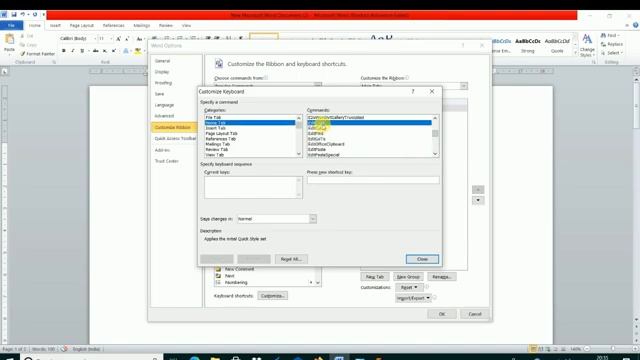Click the Shrink Font icon
Image resolution: width=640 pixels, height=360 pixels.
[127, 38]
